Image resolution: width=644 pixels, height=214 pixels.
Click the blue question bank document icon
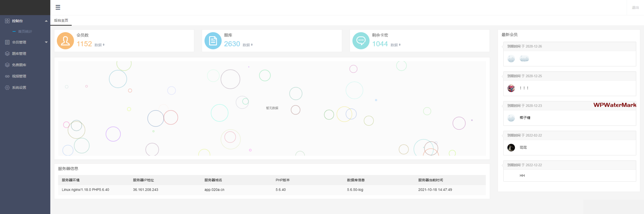(x=213, y=41)
